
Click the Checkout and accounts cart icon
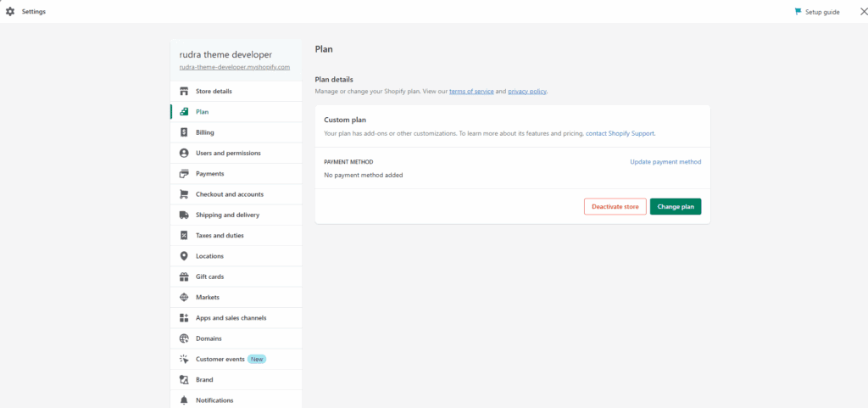coord(184,194)
